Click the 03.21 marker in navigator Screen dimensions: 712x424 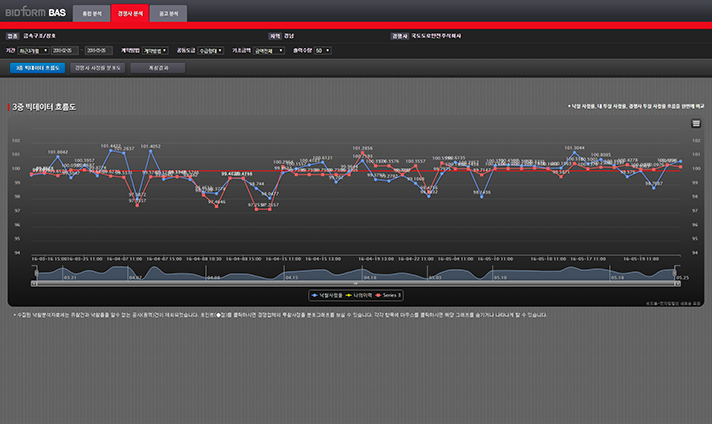(x=70, y=277)
